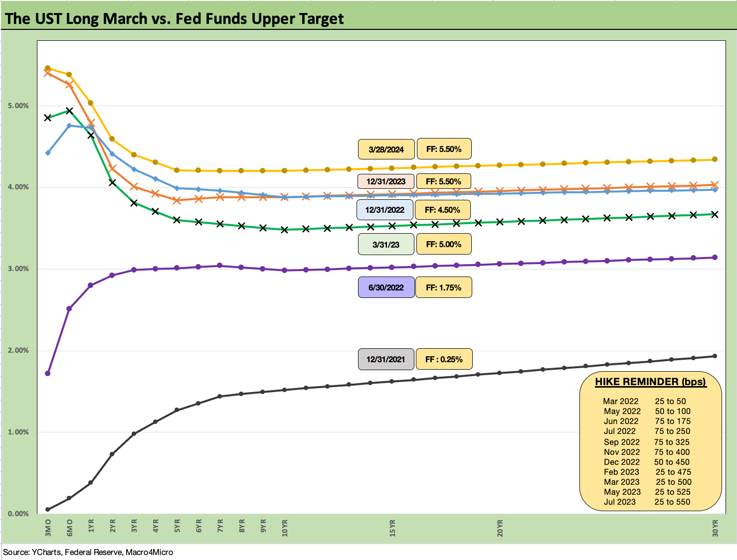Image resolution: width=737 pixels, height=560 pixels.
Task: Select the 12/31/2022 blue date label
Action: tap(385, 210)
